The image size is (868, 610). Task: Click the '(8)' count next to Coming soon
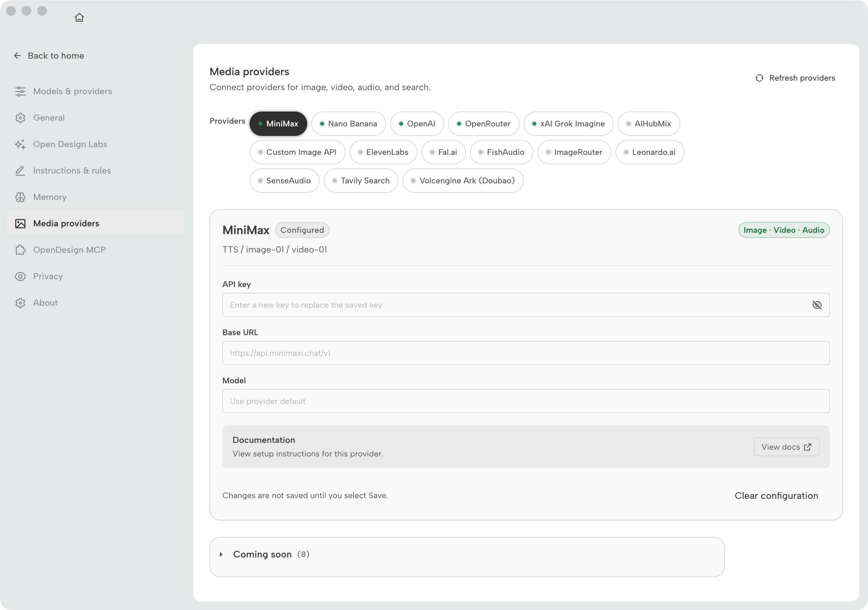[303, 554]
